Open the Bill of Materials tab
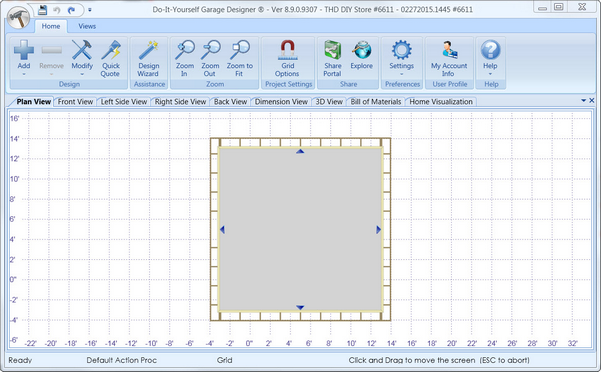This screenshot has width=601, height=372. click(x=376, y=102)
